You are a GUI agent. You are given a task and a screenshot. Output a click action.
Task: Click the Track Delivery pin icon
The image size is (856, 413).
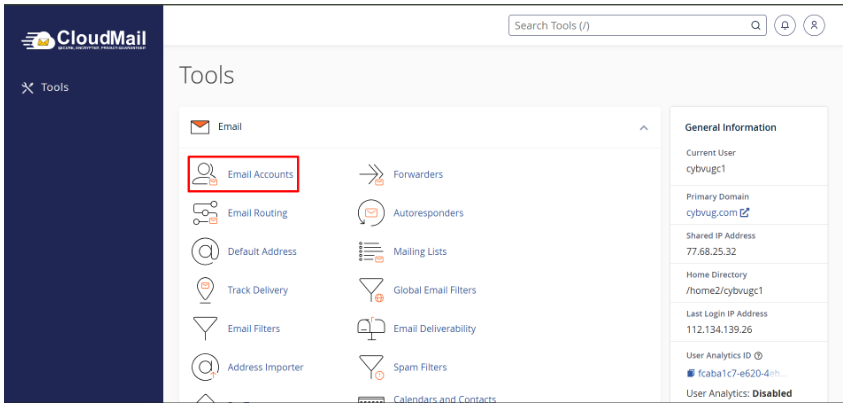(205, 290)
